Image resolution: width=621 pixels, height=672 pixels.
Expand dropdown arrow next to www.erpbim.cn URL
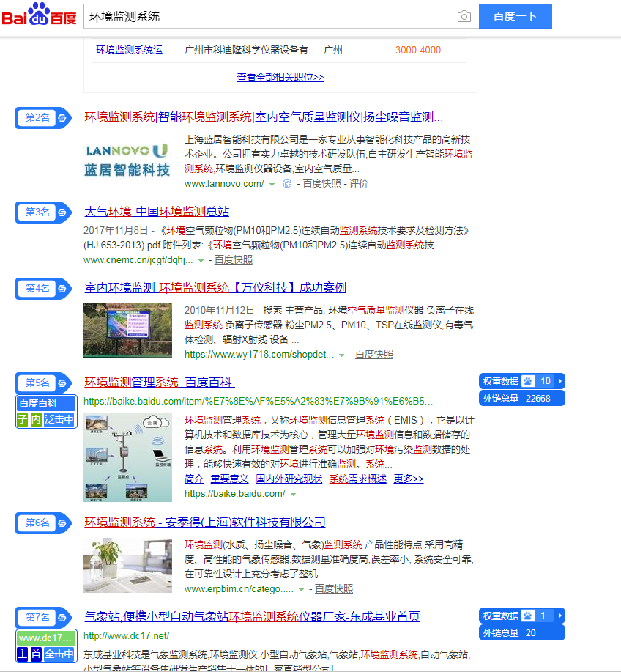pyautogui.click(x=301, y=590)
